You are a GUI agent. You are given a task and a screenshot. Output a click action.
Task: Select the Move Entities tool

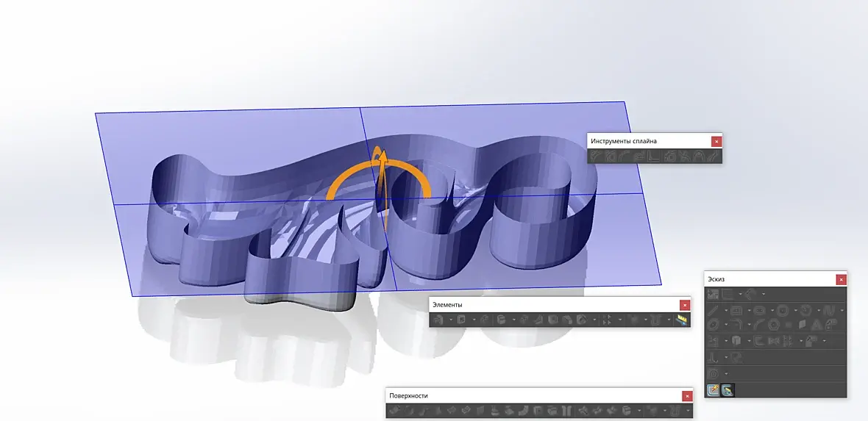point(811,341)
